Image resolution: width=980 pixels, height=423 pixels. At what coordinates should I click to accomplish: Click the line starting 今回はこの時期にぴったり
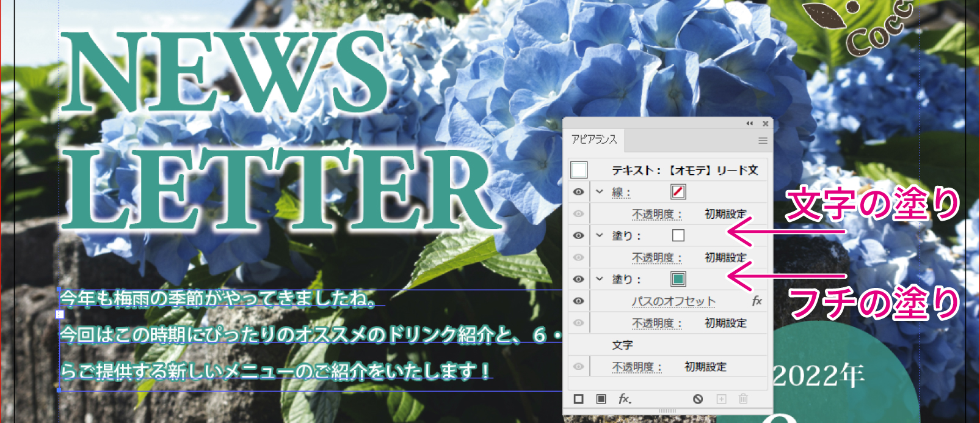[x=311, y=335]
